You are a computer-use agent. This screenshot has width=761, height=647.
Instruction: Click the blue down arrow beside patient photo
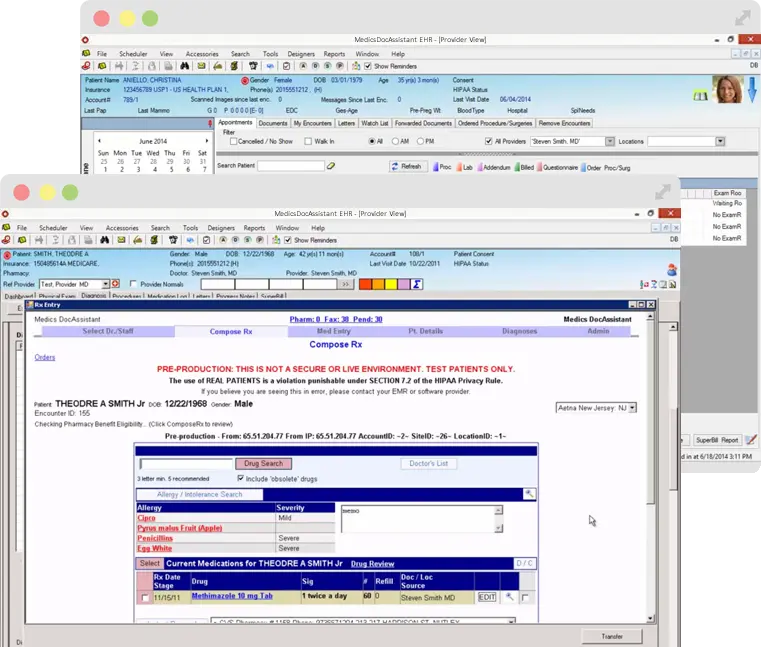pos(751,90)
